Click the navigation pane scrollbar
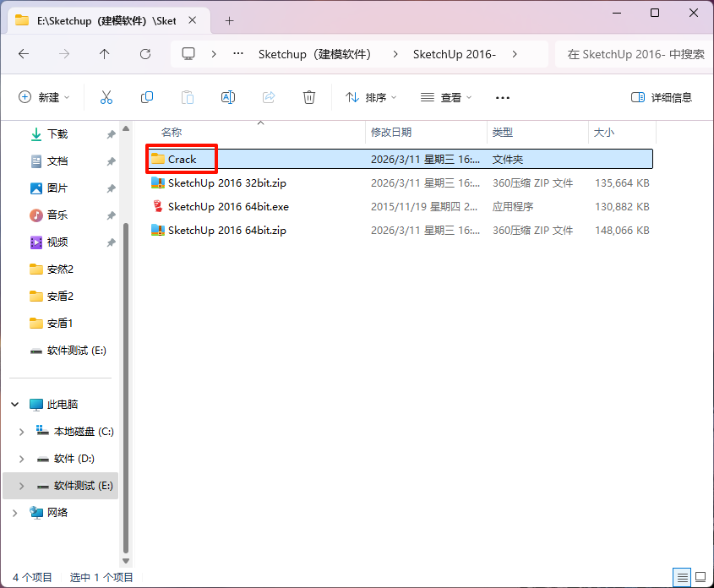Screen dimensions: 714x588 click(126, 387)
